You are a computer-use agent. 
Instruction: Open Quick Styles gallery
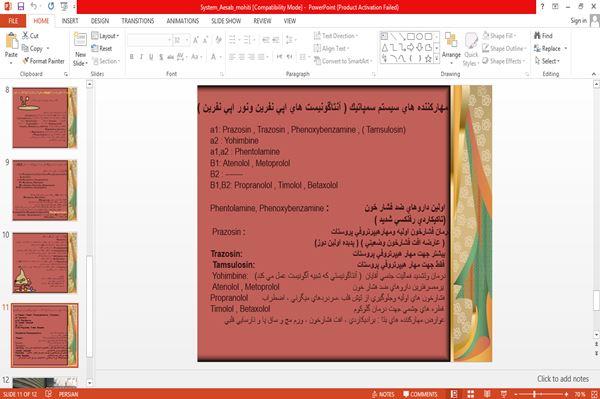click(471, 50)
